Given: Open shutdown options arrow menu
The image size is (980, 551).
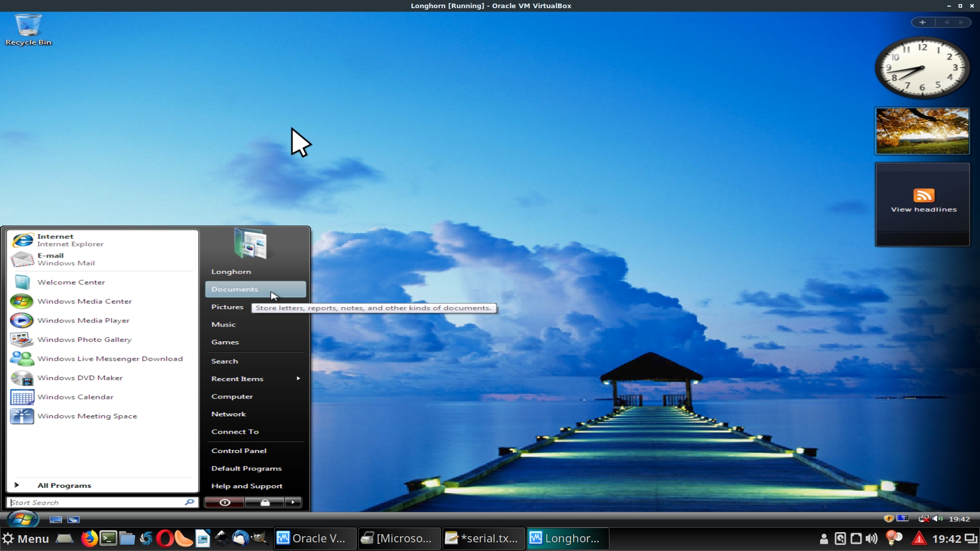Looking at the screenshot, I should click(x=293, y=503).
